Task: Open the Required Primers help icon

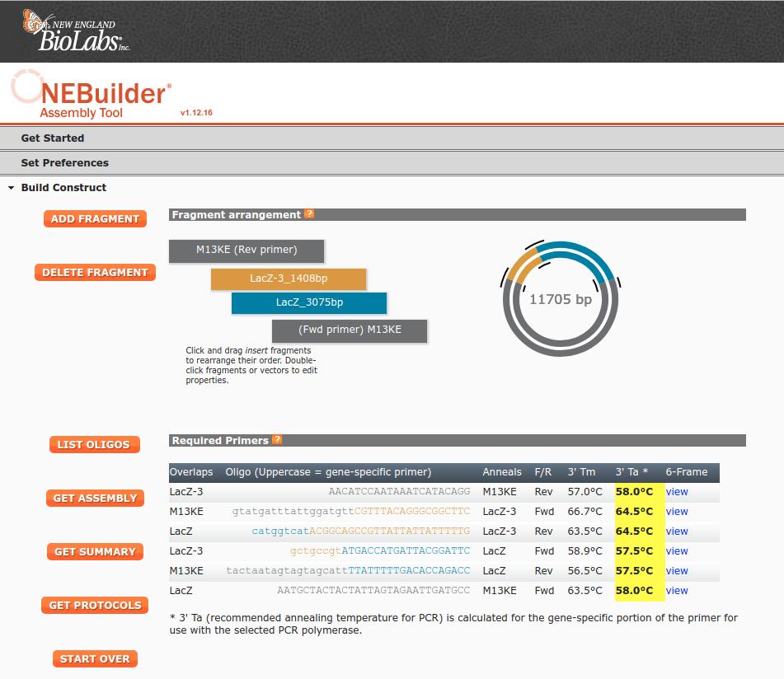Action: click(x=277, y=440)
